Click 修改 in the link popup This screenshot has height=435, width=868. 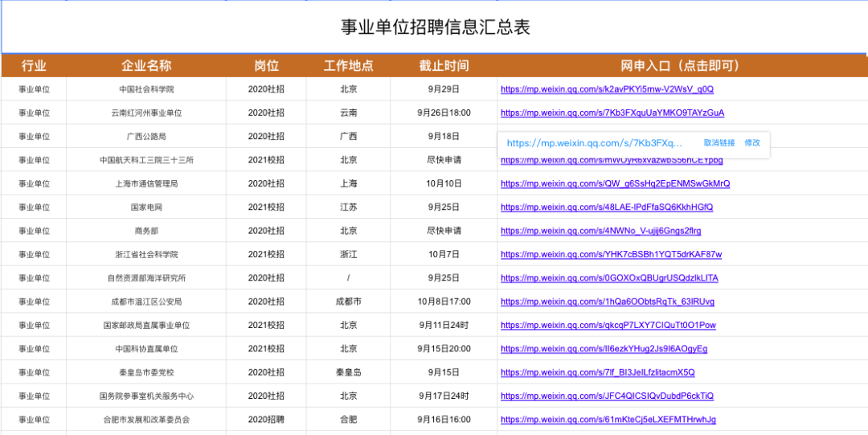pos(752,143)
